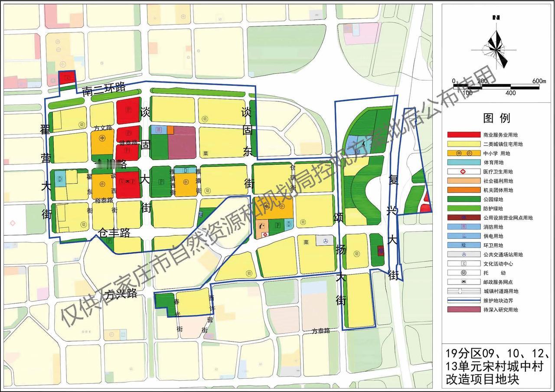The width and height of the screenshot is (555, 392).
Task: Click the dark red 公用设施营业网点用地 swatch
Action: 464,218
